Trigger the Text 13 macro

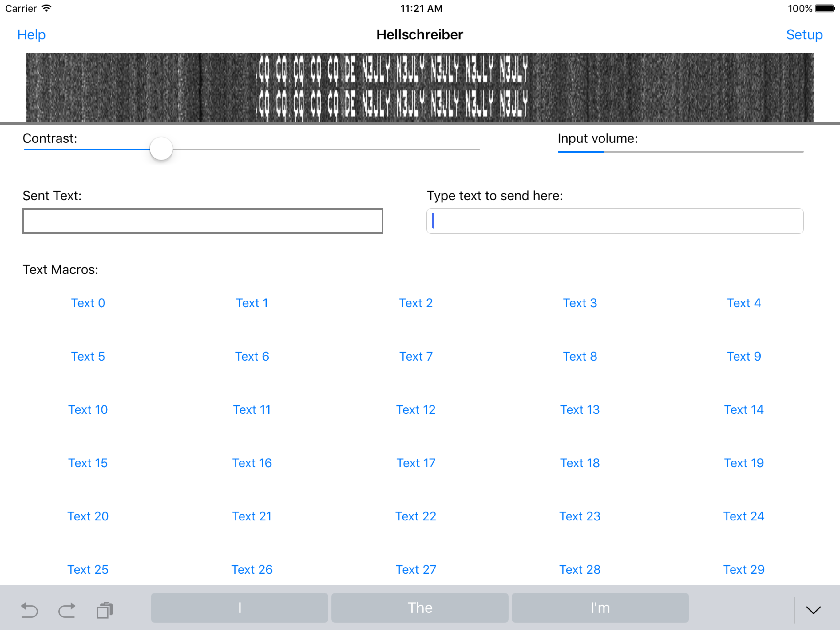[580, 410]
